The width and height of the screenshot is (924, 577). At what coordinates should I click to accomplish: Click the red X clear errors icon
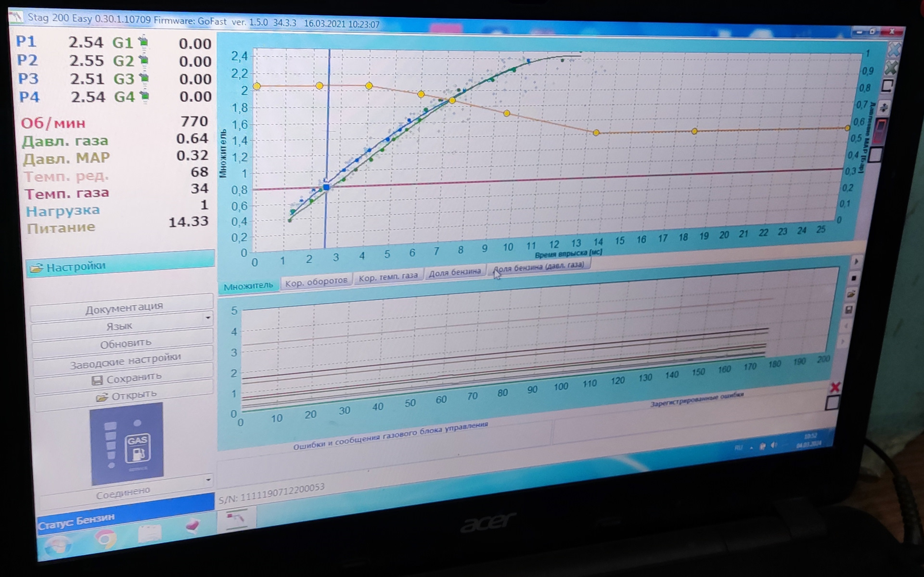[835, 387]
